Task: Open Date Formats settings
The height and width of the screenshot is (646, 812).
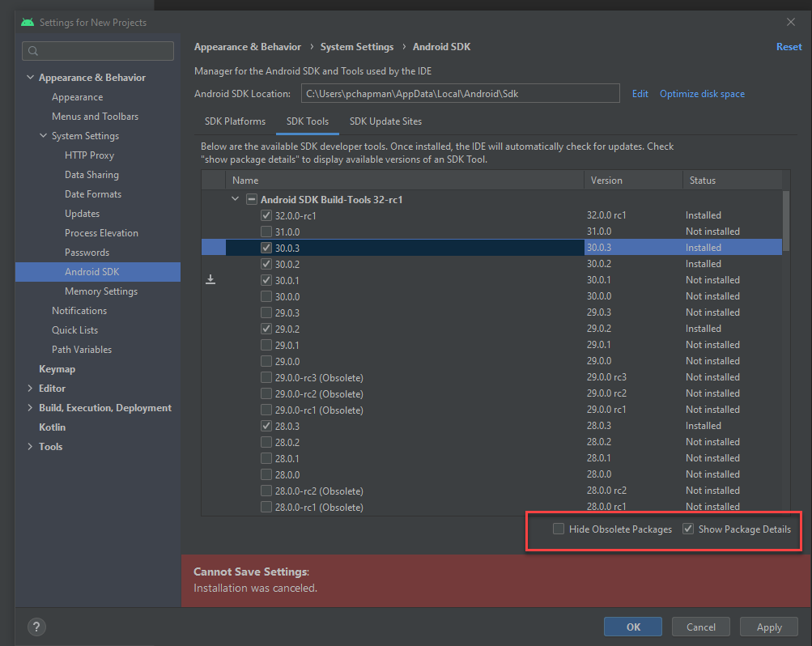Action: tap(93, 194)
